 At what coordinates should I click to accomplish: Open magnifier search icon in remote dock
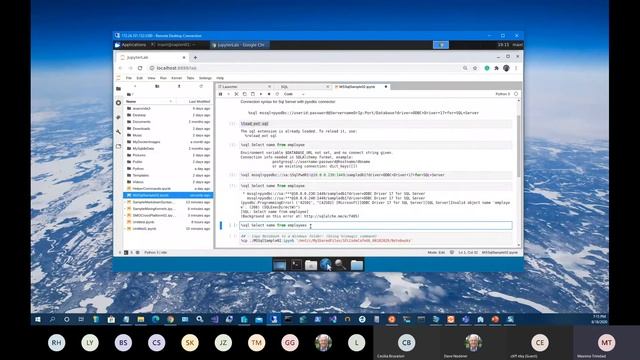tap(340, 265)
